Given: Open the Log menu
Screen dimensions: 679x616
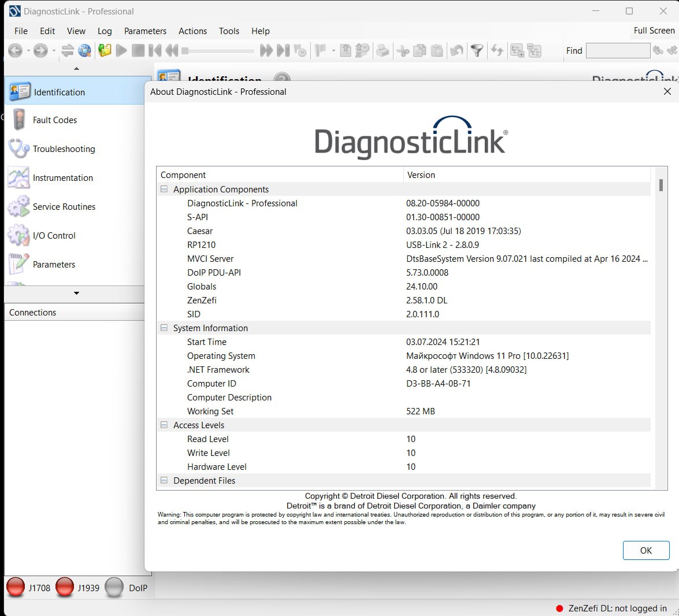Looking at the screenshot, I should (105, 31).
